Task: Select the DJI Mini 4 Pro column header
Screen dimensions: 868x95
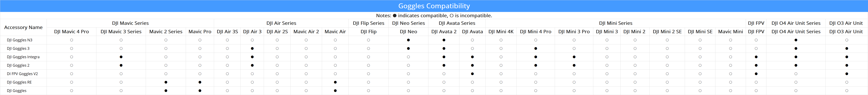Action: tap(535, 31)
